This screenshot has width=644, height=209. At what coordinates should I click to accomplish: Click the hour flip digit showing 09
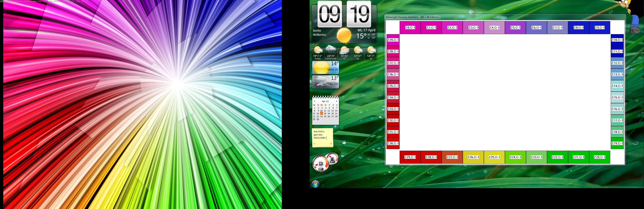point(330,14)
